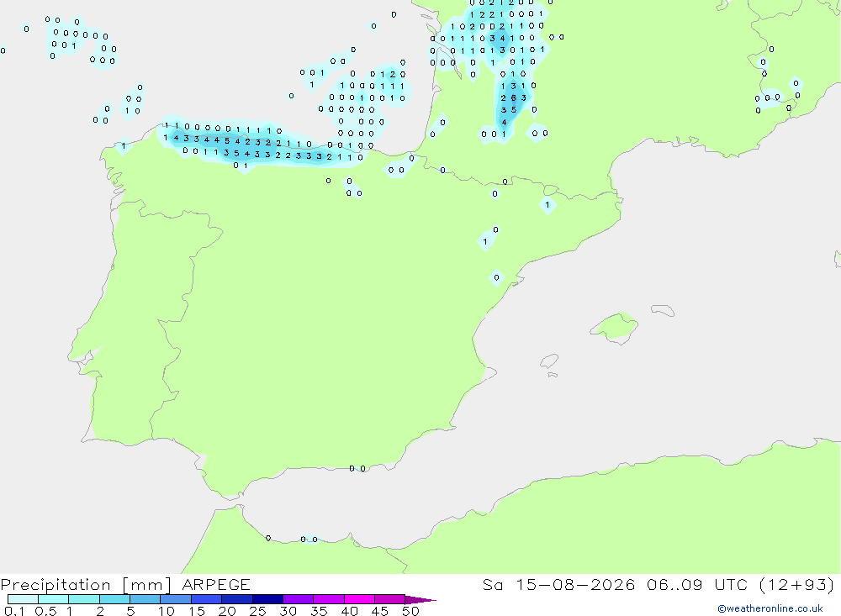Click the 'Precipitation [mm]' title text

(x=86, y=585)
